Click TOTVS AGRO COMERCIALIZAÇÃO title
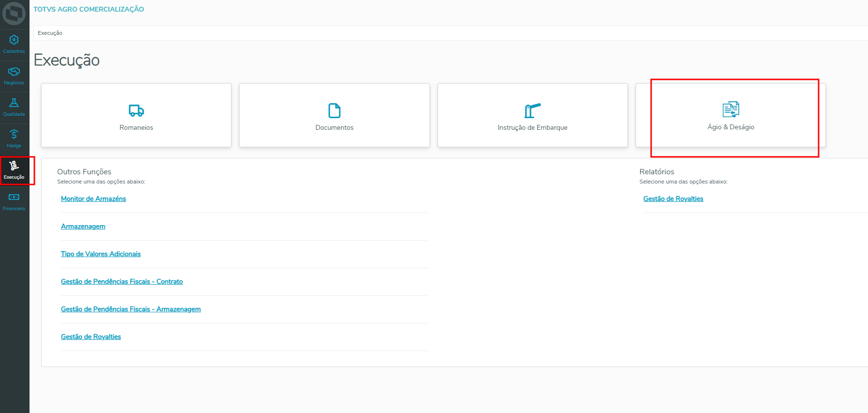Viewport: 868px width, 413px height. 89,9
